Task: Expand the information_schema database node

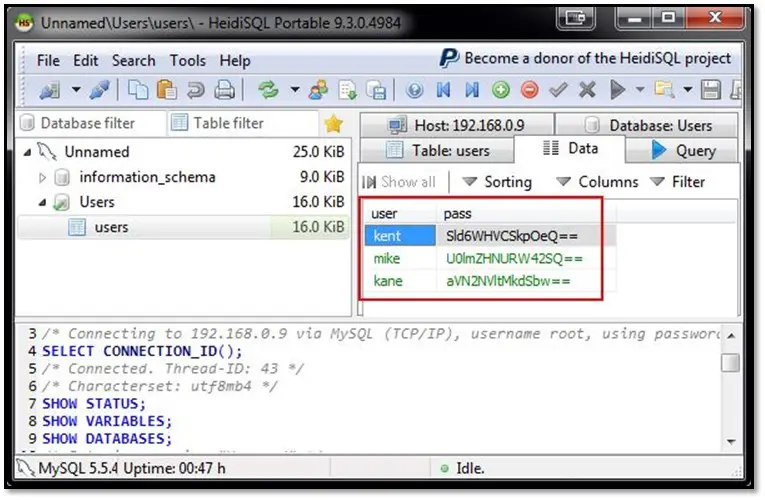Action: pos(42,178)
